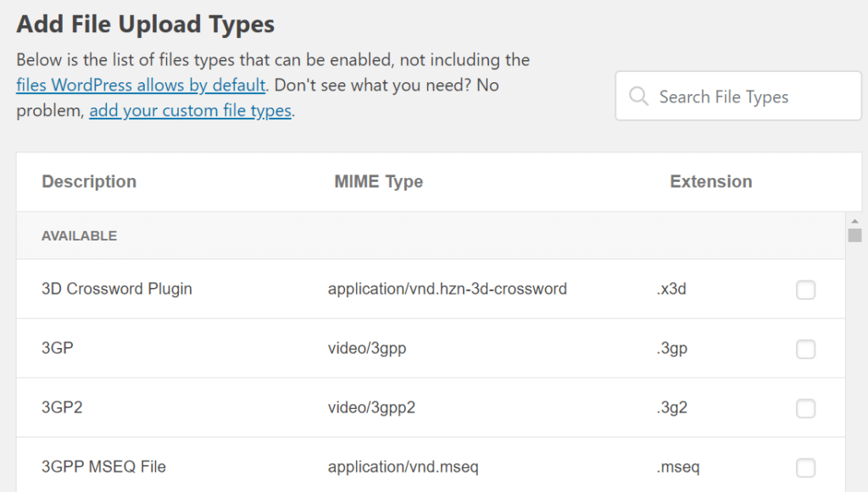Viewport: 868px width, 492px height.
Task: Check the 3GP2 file type checkbox
Action: click(x=805, y=407)
